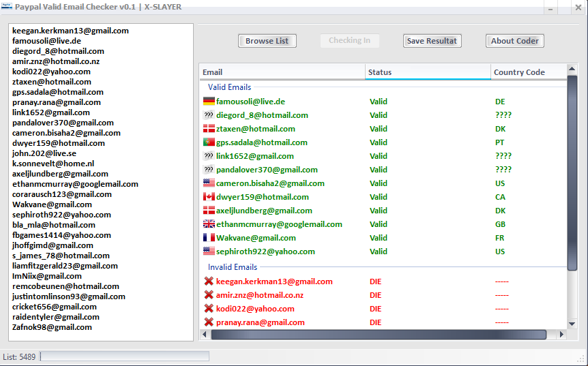Select the FR country code cell
Image resolution: width=588 pixels, height=366 pixels.
pos(499,238)
